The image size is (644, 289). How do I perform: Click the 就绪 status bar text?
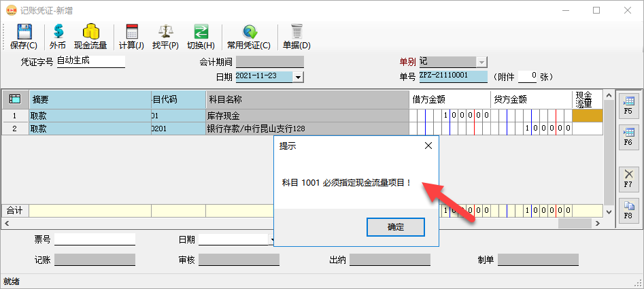click(12, 282)
